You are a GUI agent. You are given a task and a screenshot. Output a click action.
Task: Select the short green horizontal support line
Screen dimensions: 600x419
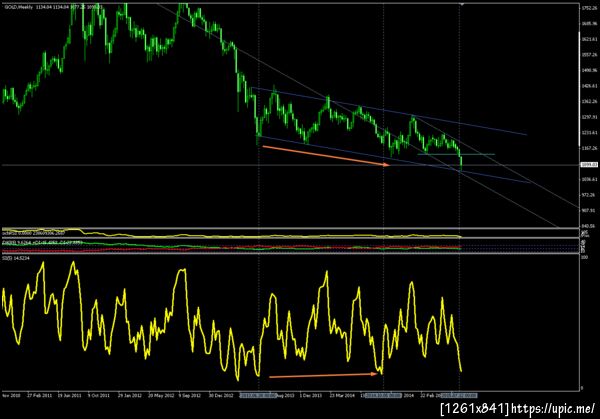pyautogui.click(x=456, y=154)
